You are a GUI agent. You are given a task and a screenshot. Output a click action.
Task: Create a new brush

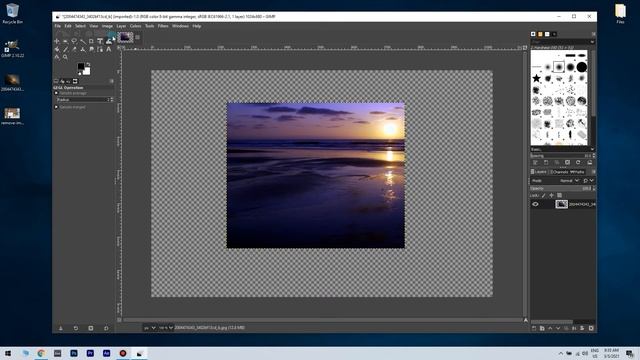[546, 162]
